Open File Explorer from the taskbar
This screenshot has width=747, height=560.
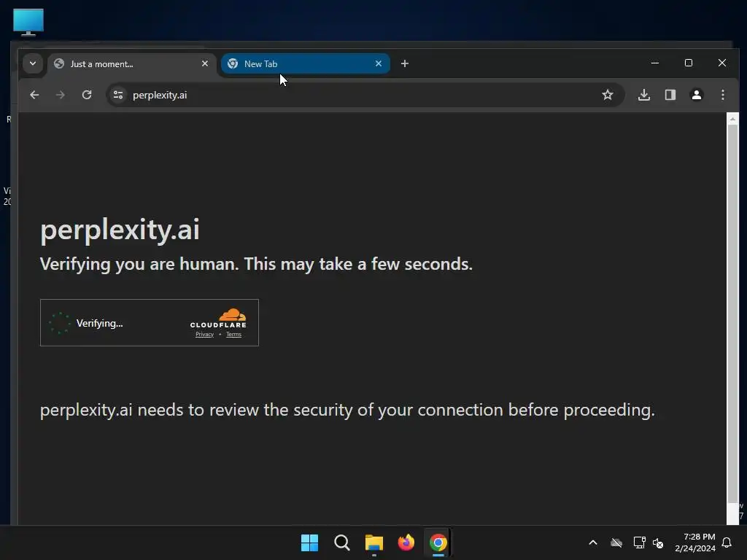374,542
